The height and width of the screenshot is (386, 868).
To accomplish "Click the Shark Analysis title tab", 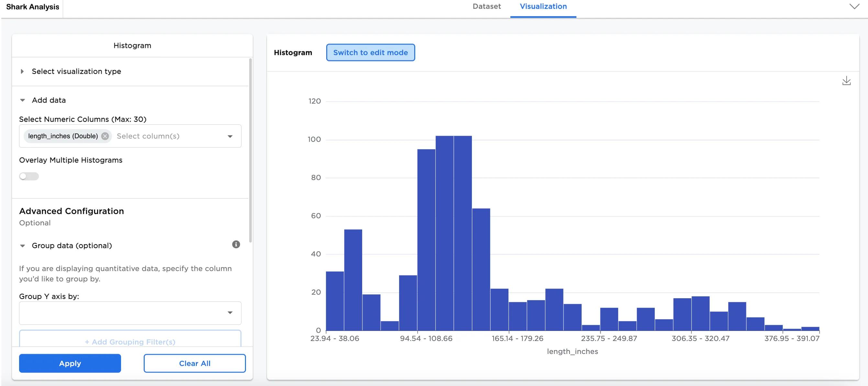I will click(32, 7).
